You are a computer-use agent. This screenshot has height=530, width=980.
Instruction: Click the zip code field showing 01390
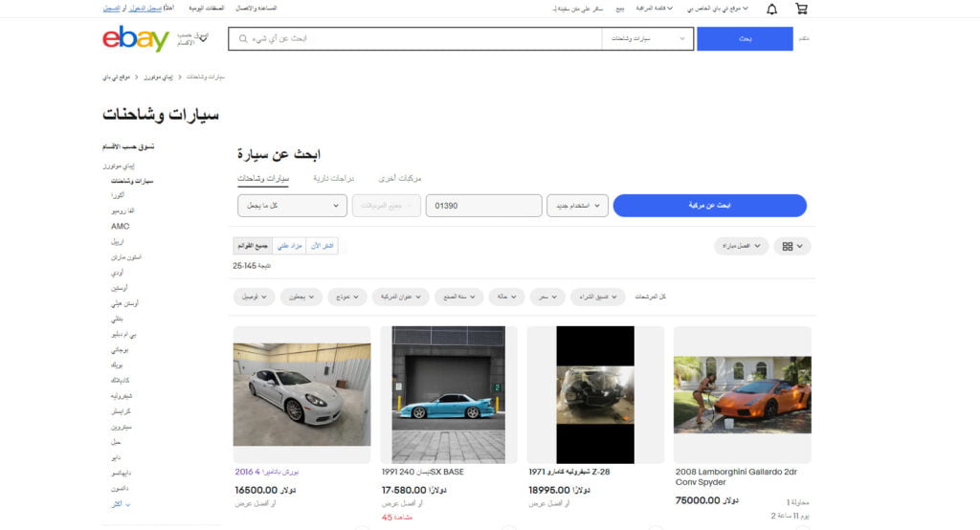483,206
